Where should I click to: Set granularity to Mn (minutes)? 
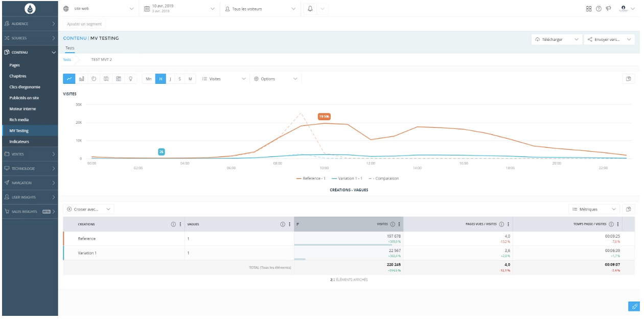click(148, 79)
